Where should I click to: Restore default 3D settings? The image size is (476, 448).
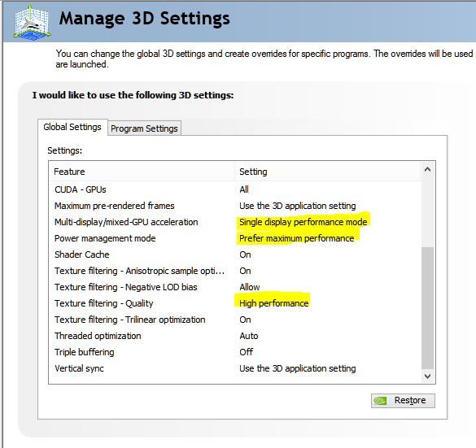tap(403, 401)
